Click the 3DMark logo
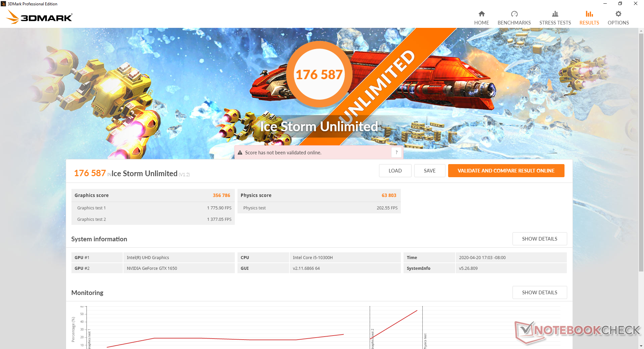The width and height of the screenshot is (644, 349). [x=39, y=17]
